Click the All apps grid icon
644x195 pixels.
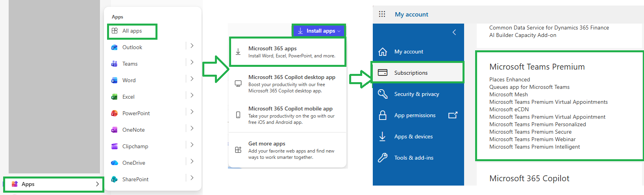tap(115, 31)
